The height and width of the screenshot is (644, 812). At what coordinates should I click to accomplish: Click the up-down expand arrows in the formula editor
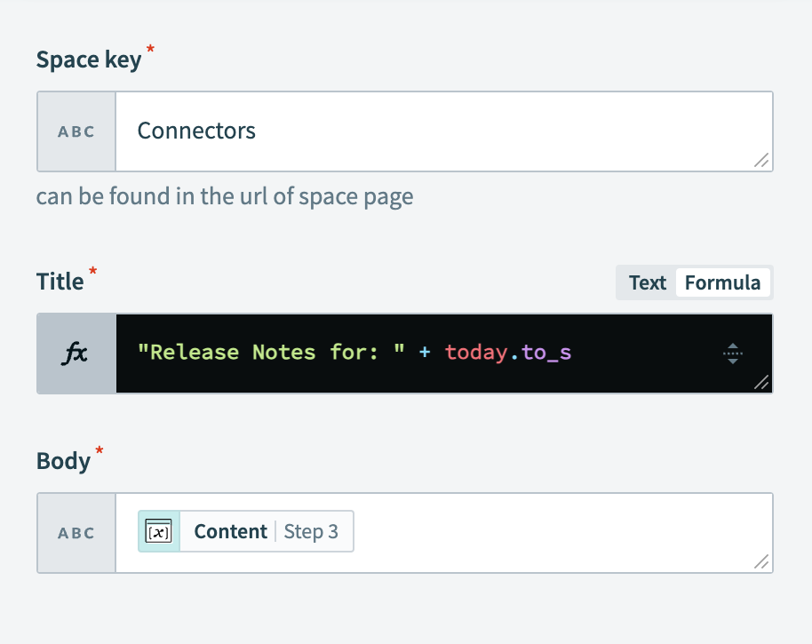point(733,353)
